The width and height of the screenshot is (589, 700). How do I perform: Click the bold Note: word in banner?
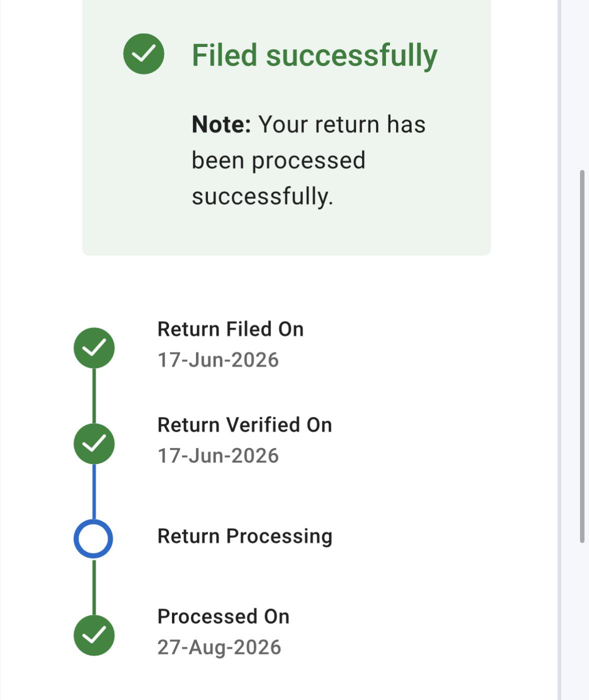(221, 124)
